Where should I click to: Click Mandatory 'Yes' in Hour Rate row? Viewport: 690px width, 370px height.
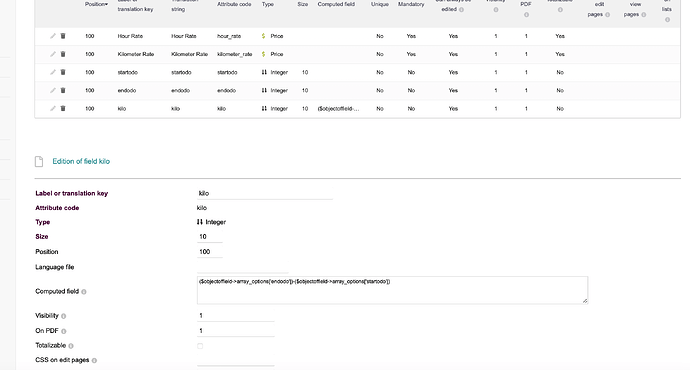[x=411, y=36]
